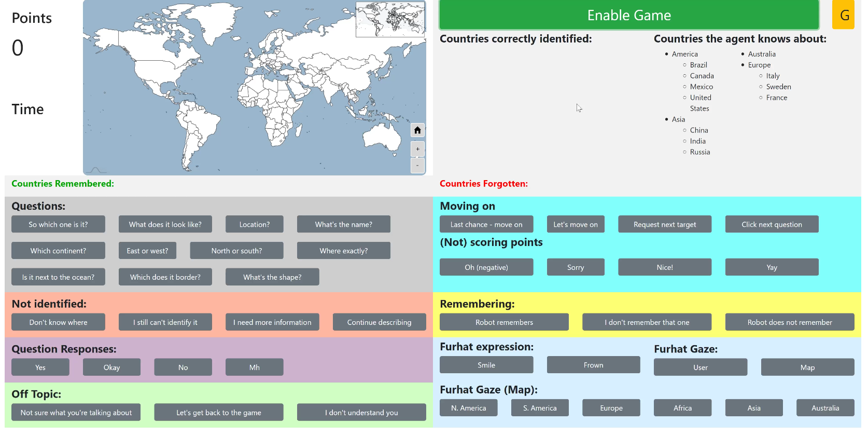Set Furhat gaze to User

coord(701,367)
